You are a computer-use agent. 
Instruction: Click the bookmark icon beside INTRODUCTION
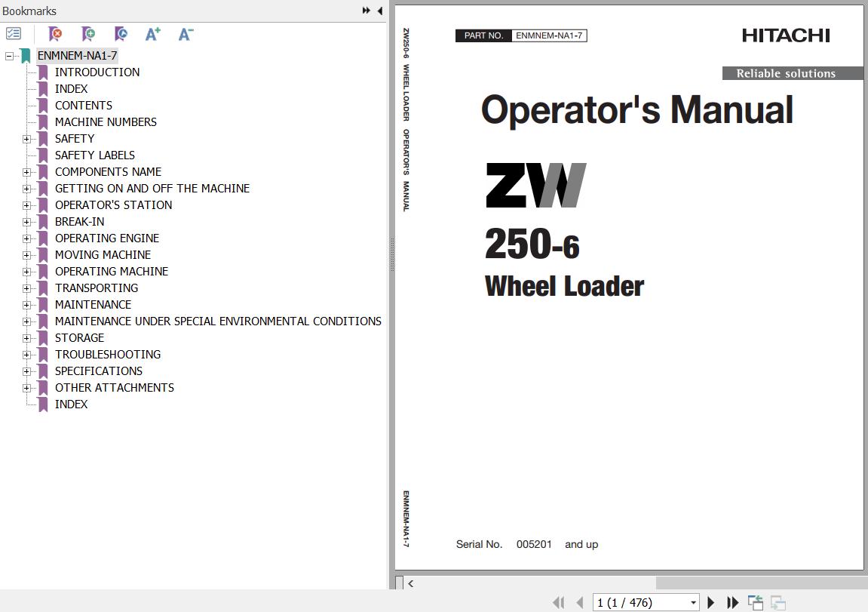[x=43, y=72]
